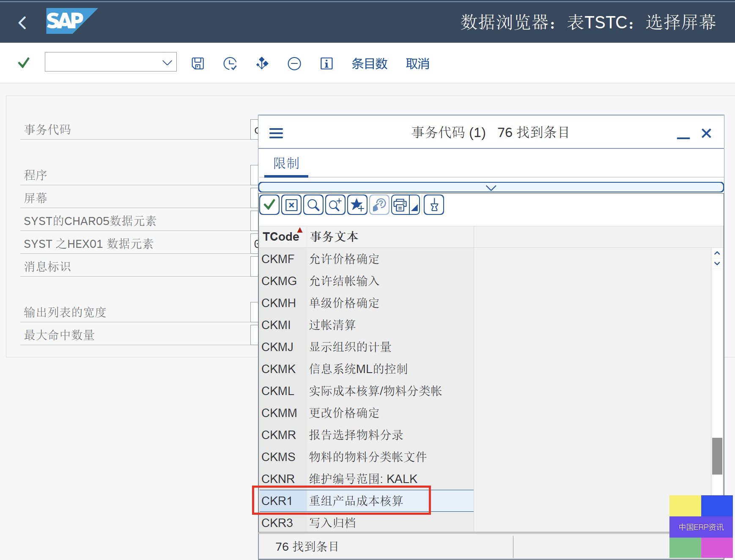Open the hamburger menu in search-help dialog
Screen dimensions: 735x560
click(276, 133)
